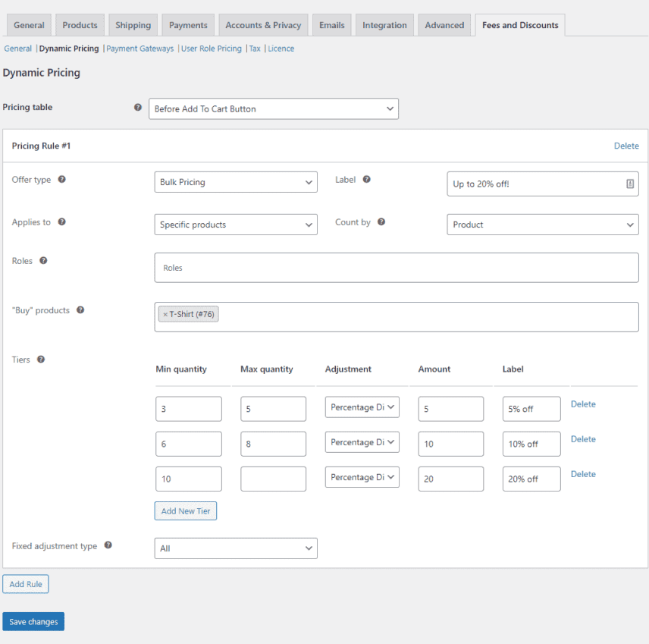Remove the T-Shirt (#76) product tag
Screen dimensions: 649x644
166,313
